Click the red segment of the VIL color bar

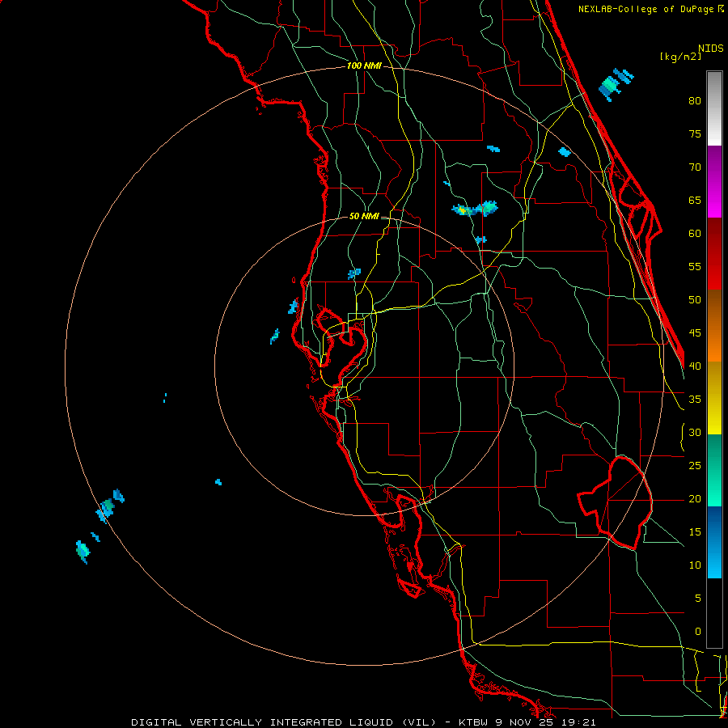[714, 253]
